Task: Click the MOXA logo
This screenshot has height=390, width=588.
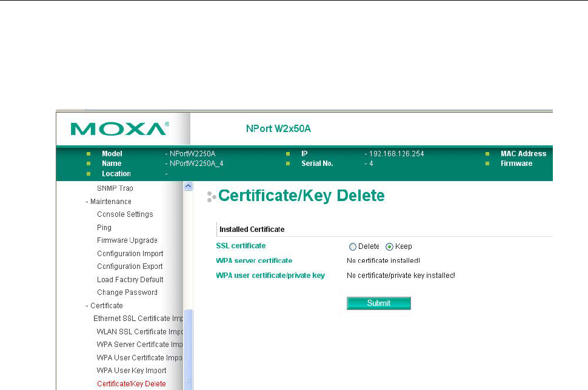Action: [x=119, y=129]
